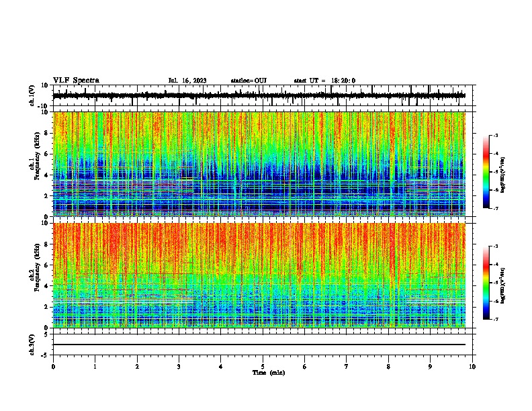Select the ch.1 "Frequency (kHz)" axis label
Screen dimensions: 532x411
[37, 156]
